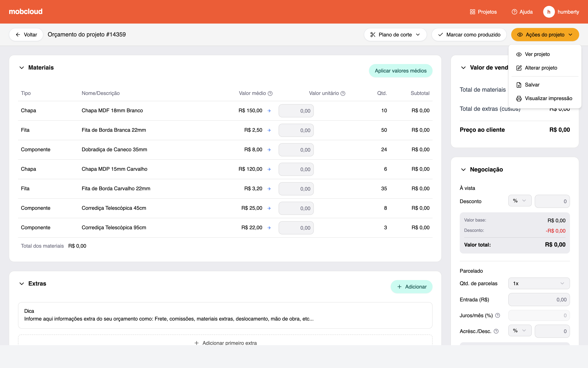Open the Qtd. de parcelas dropdown
The height and width of the screenshot is (368, 588).
539,284
